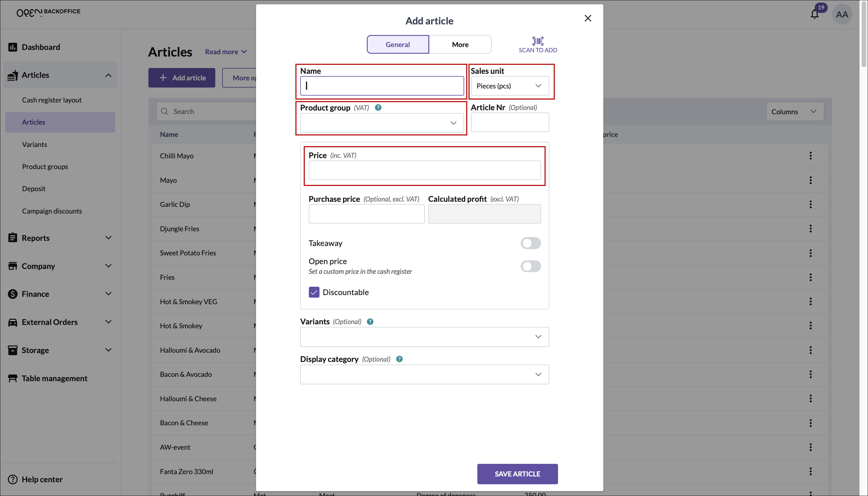Click the Company store icon
Image resolution: width=868 pixels, height=496 pixels.
13,266
